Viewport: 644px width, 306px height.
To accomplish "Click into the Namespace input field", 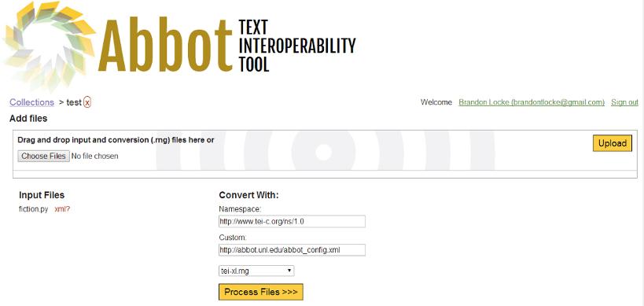I will coord(292,221).
